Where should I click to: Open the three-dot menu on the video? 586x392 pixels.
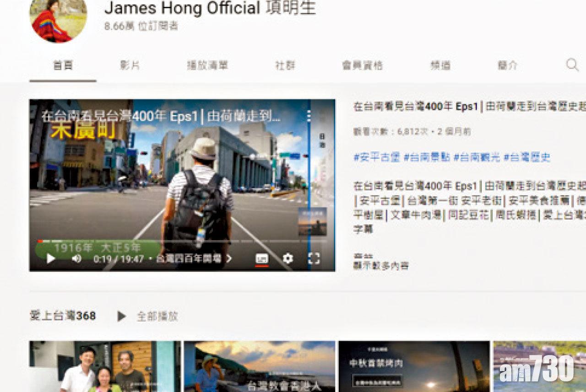[309, 116]
